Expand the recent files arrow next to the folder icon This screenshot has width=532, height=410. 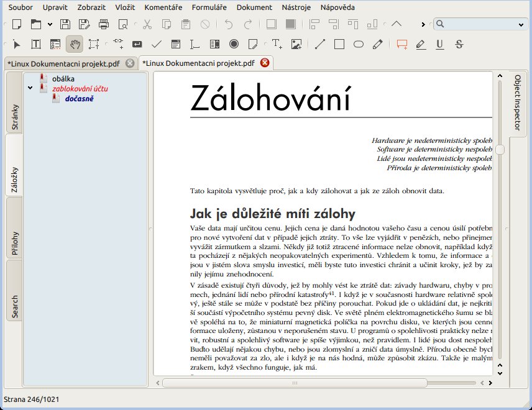50,24
